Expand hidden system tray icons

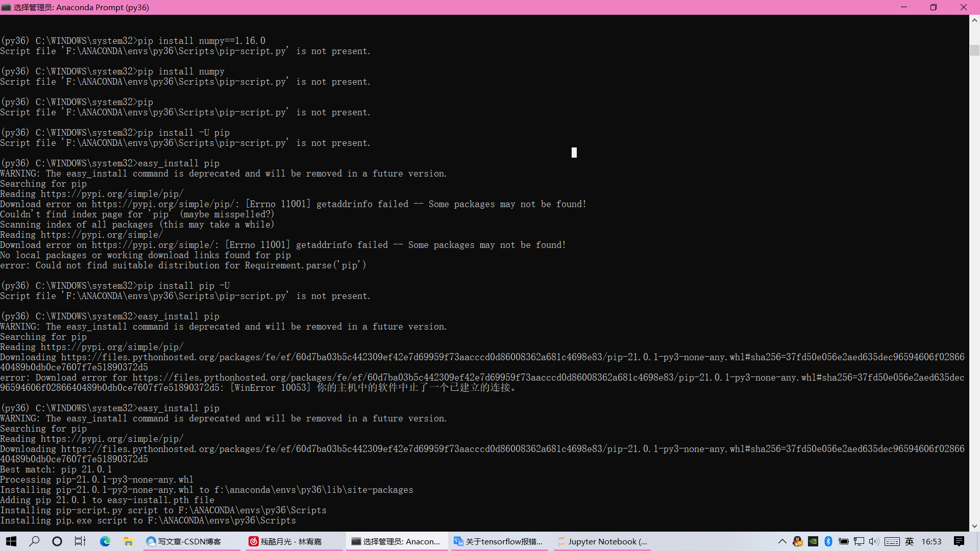782,541
